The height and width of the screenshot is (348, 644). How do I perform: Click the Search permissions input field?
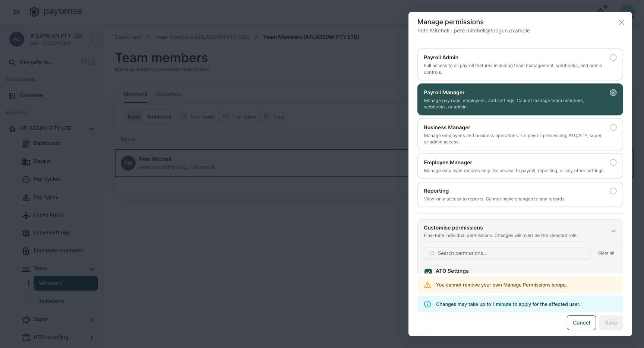pyautogui.click(x=507, y=253)
